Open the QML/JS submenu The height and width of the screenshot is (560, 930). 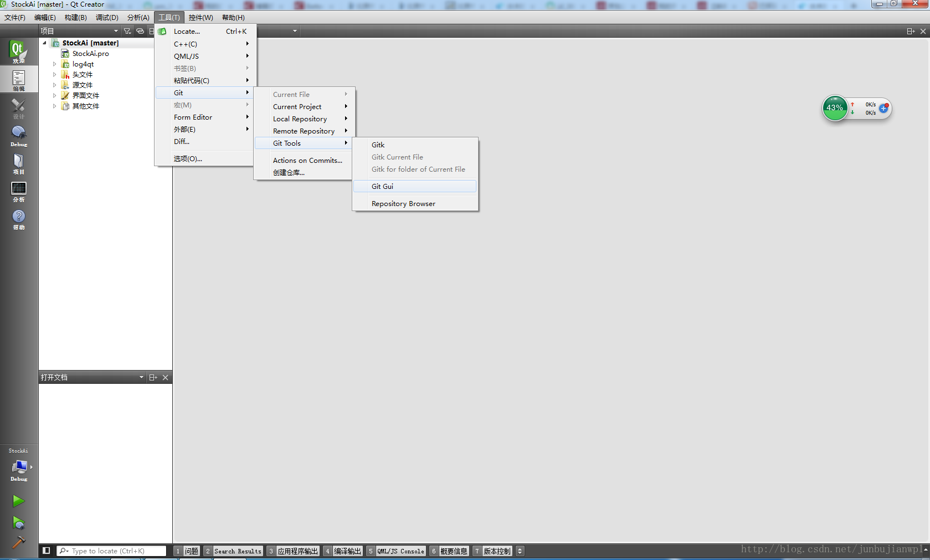tap(205, 56)
